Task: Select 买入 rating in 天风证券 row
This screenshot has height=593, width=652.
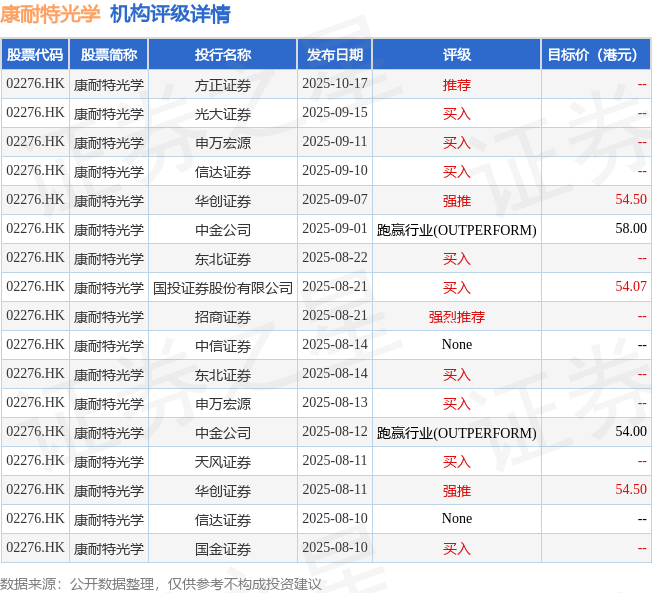Action: (457, 462)
